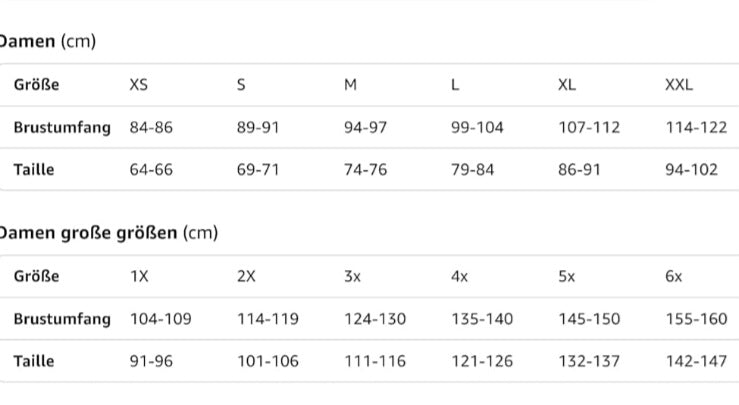Click bust value 124-130 for size 3x
The width and height of the screenshot is (739, 405).
click(x=375, y=319)
